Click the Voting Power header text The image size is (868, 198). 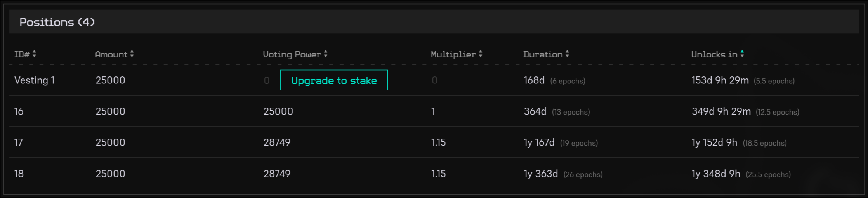click(292, 54)
